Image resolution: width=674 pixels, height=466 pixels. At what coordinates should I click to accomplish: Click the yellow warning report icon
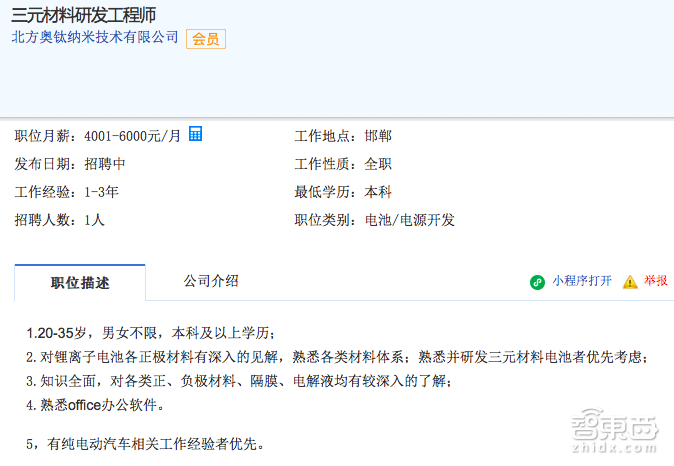pos(630,282)
